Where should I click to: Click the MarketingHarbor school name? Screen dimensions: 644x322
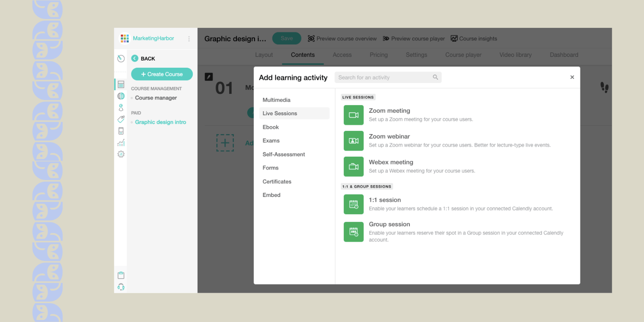tap(153, 38)
